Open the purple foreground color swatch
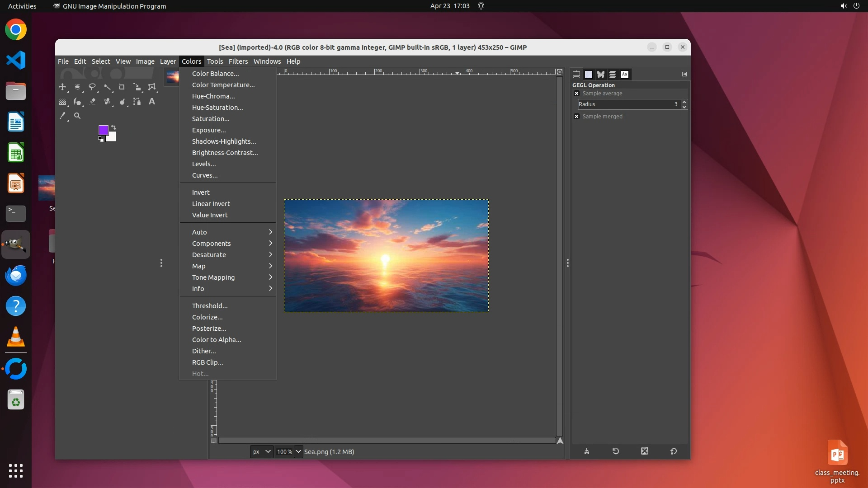The image size is (868, 488). pyautogui.click(x=103, y=130)
